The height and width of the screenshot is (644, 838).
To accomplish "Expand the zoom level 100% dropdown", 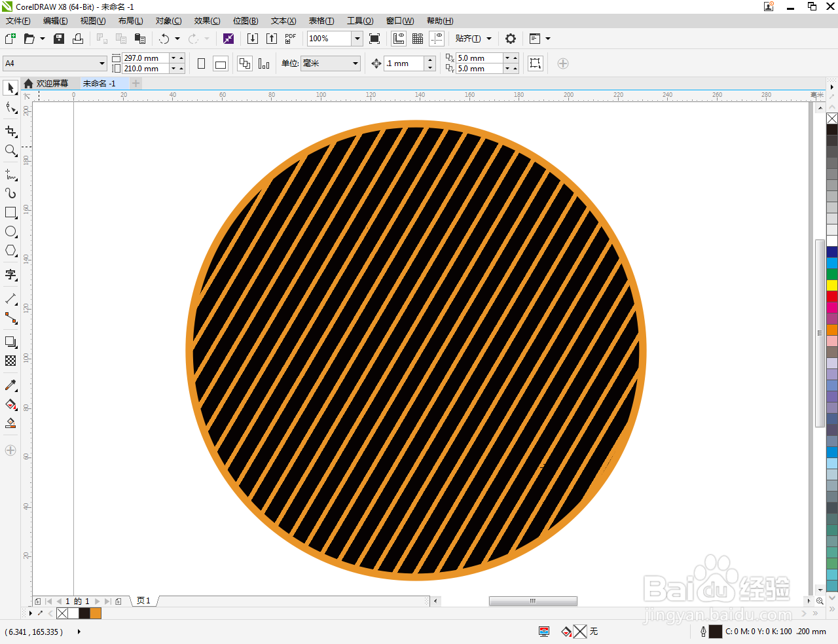I will coord(357,39).
